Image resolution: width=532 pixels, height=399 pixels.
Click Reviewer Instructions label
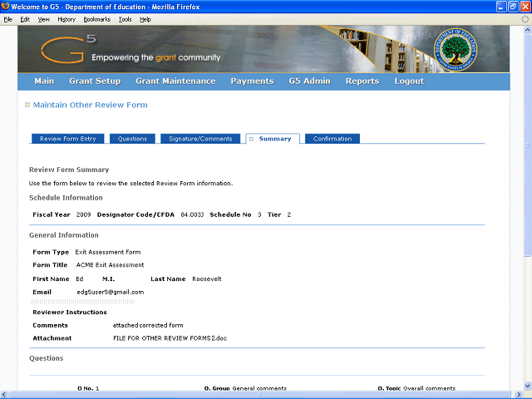(x=70, y=313)
